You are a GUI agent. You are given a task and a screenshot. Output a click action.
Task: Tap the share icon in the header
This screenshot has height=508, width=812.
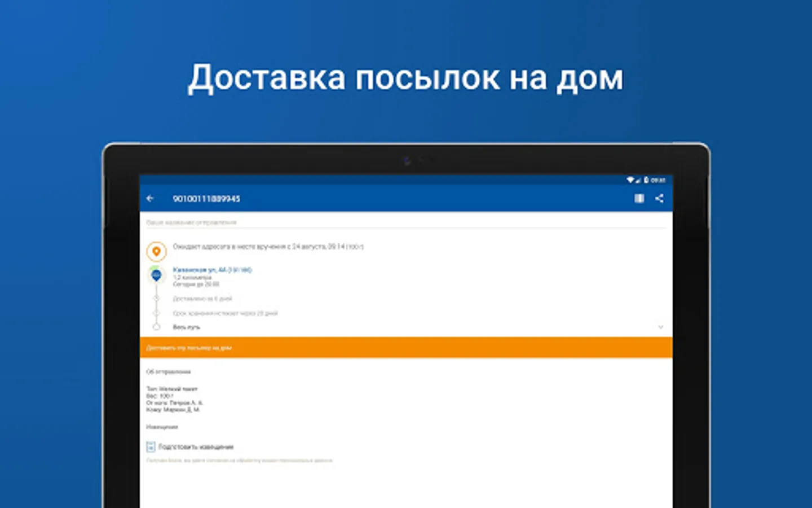coord(659,199)
